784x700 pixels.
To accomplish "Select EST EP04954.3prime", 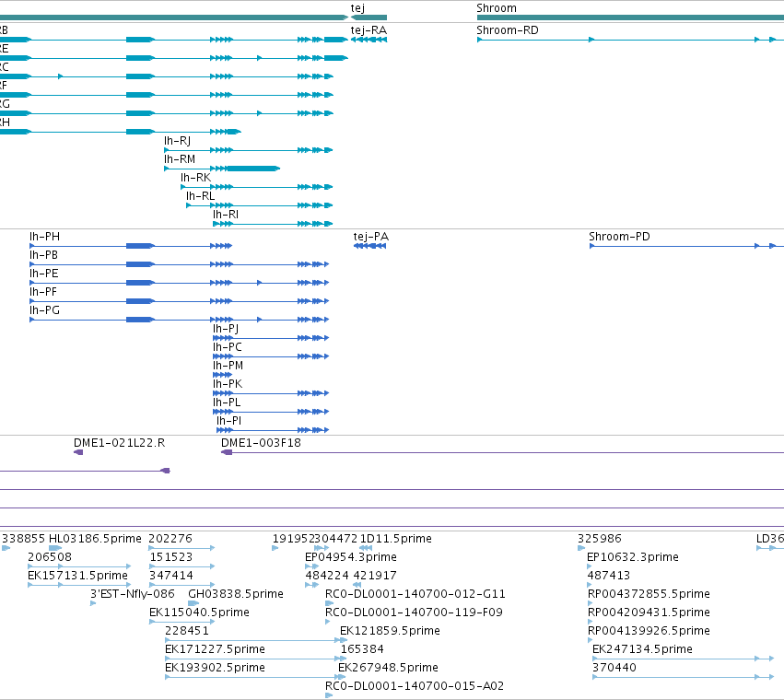I will (351, 557).
